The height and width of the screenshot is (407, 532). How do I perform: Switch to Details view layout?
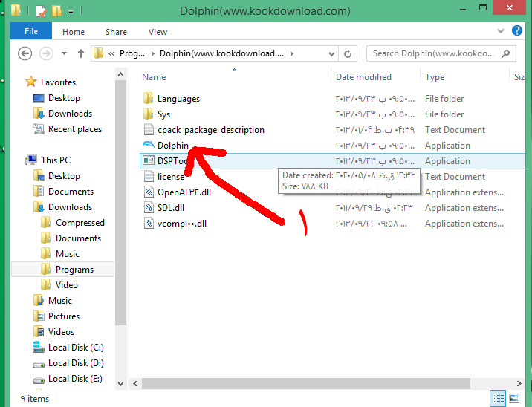[498, 398]
